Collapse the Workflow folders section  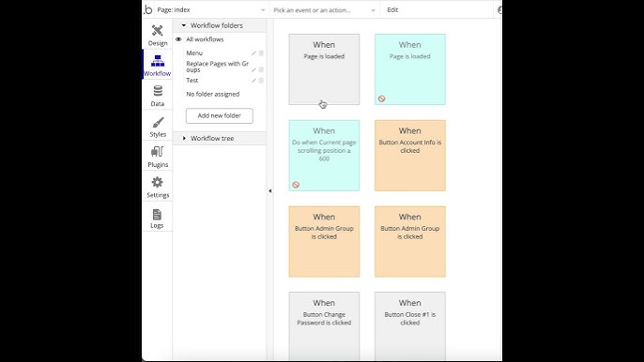tap(184, 25)
